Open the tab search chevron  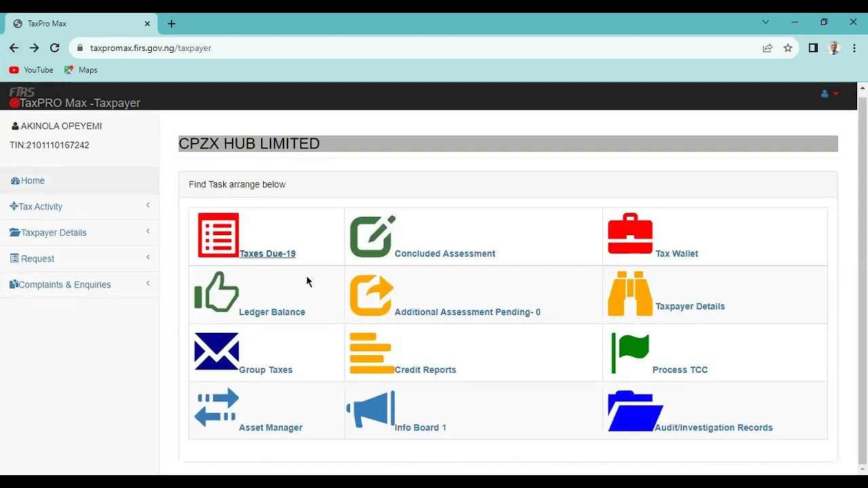tap(766, 22)
